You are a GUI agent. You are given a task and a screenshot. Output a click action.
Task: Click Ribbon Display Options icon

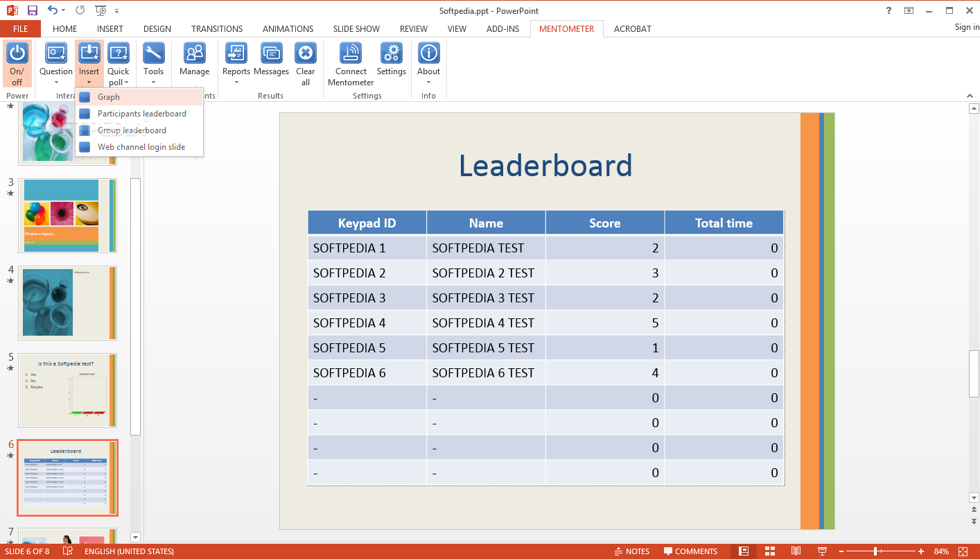[x=909, y=10]
